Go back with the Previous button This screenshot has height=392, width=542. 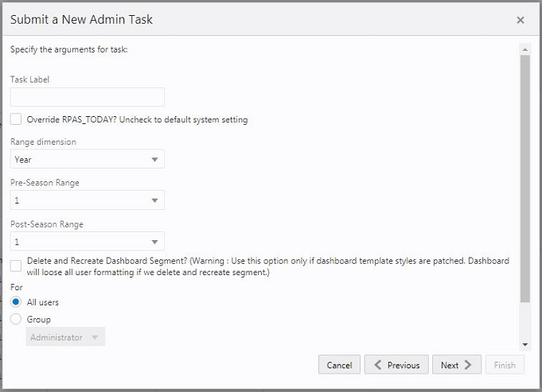(x=396, y=365)
